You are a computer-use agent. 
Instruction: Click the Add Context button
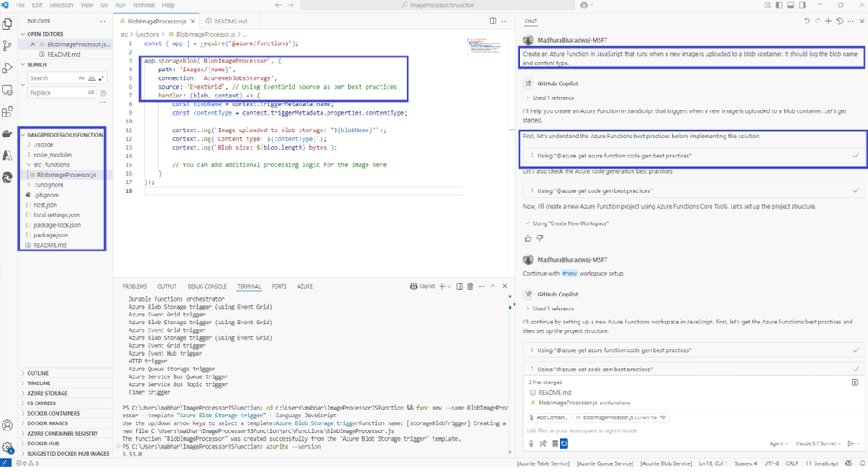click(x=547, y=417)
